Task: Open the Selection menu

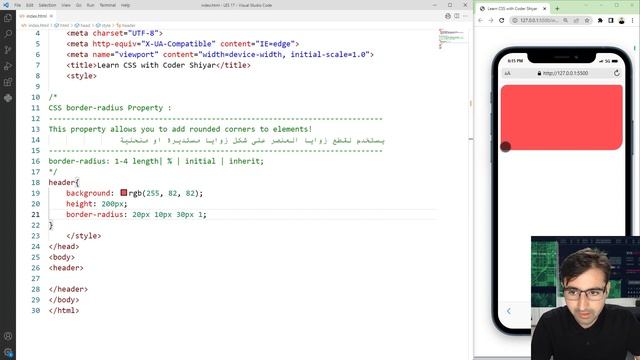Action: click(47, 5)
